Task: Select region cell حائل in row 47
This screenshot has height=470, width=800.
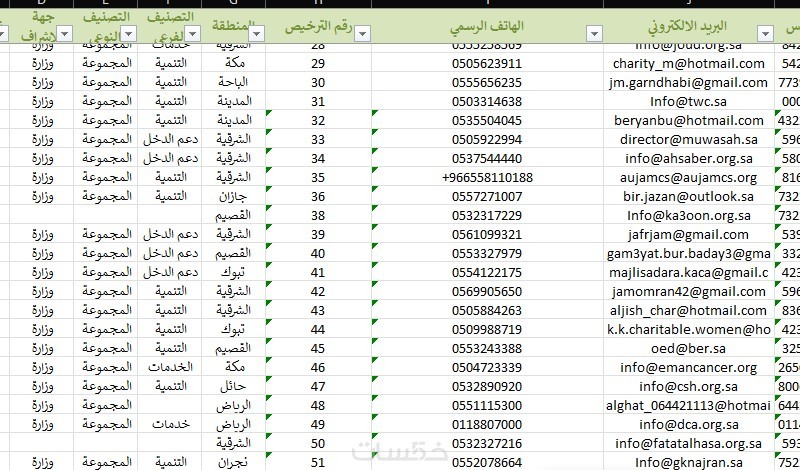Action: 234,386
